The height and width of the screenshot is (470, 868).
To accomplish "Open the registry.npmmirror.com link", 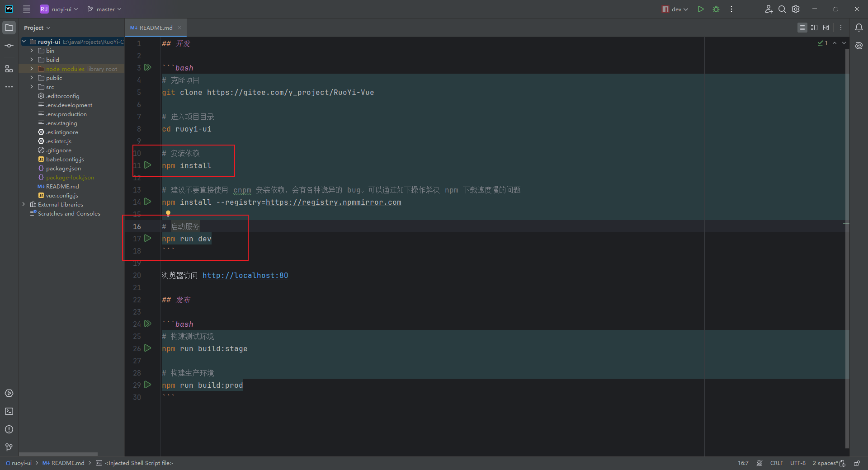I will tap(333, 202).
